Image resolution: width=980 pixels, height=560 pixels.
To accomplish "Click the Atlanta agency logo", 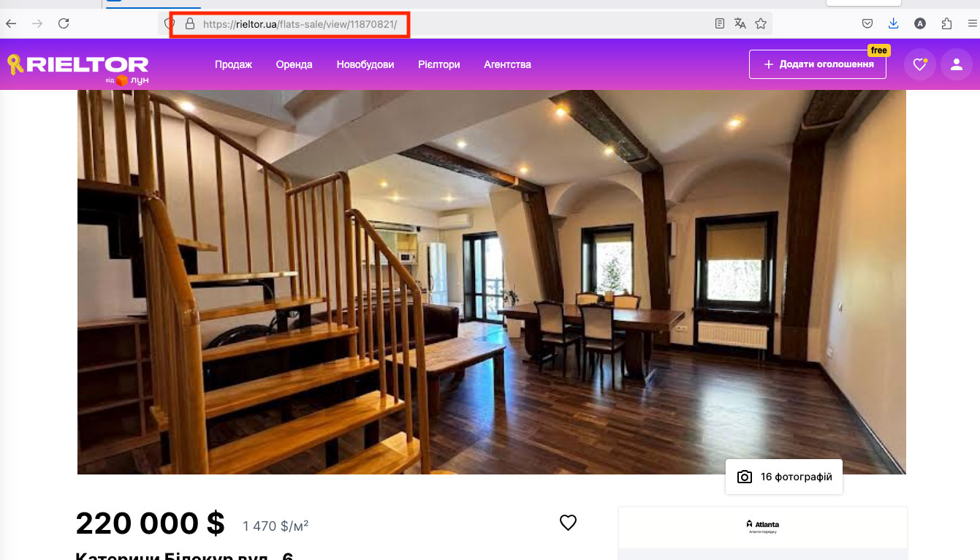I will (762, 526).
